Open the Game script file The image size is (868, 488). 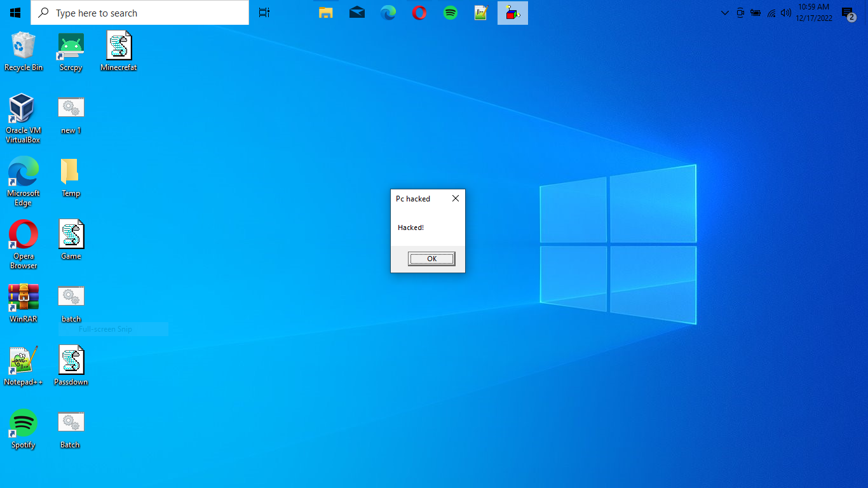click(71, 234)
